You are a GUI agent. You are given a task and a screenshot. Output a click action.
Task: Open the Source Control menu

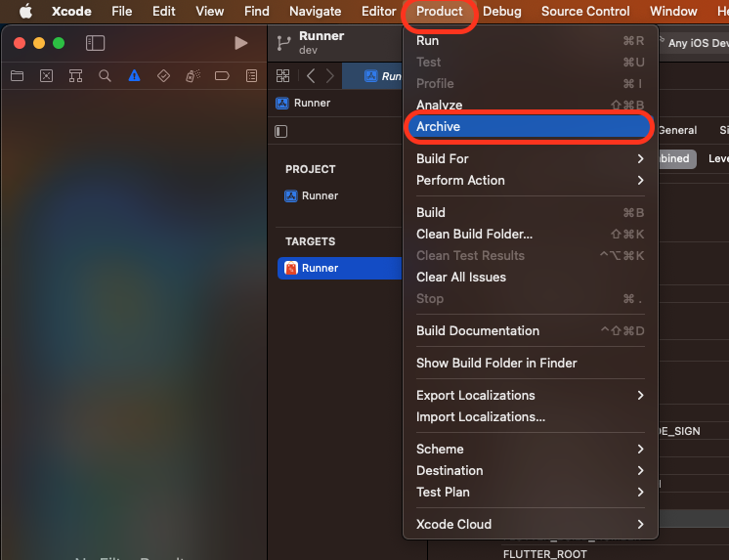(x=585, y=11)
